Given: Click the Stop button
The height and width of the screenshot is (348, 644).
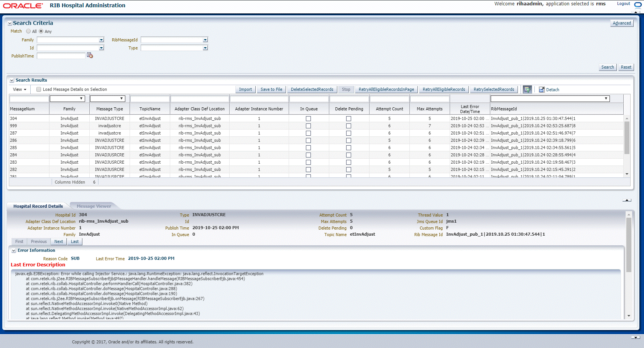Looking at the screenshot, I should [346, 89].
